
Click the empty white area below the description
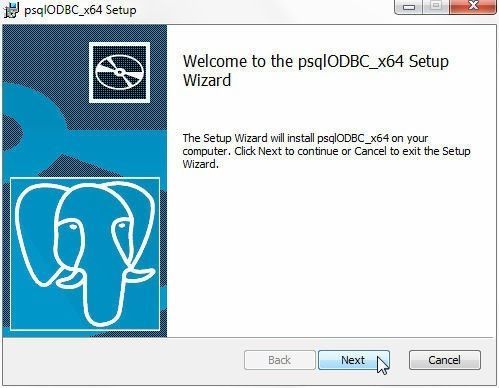(x=330, y=253)
